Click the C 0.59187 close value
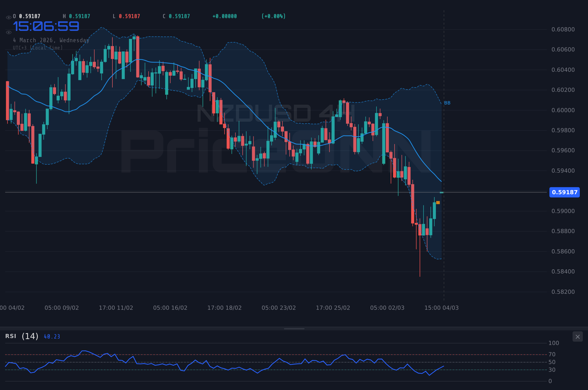Screen dimensions: 588x390 click(176, 16)
